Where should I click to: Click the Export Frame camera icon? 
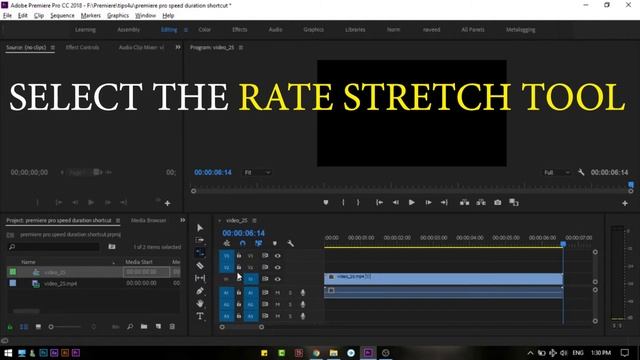pos(497,202)
